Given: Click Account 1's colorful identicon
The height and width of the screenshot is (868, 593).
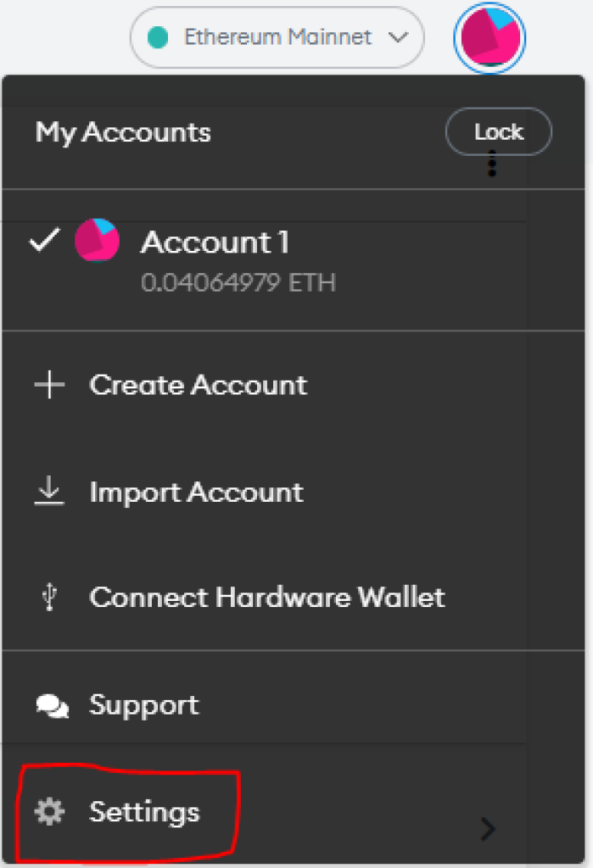Looking at the screenshot, I should pos(97,240).
